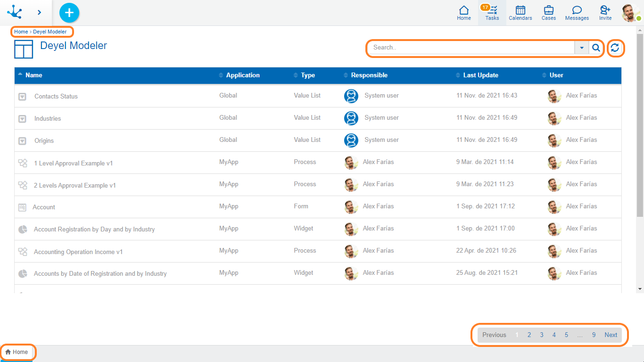Click the Account Registration widget pie icon
The image size is (644, 362).
pos(22,230)
